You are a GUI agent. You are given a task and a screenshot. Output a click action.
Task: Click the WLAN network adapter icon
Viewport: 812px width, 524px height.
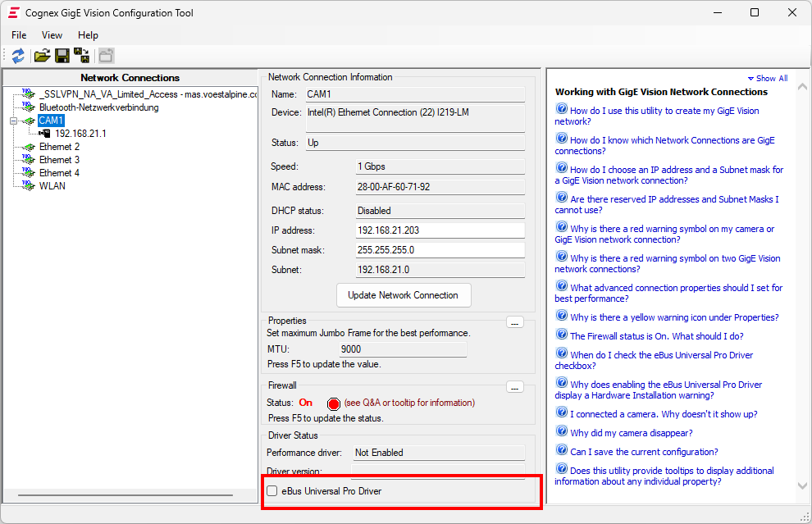(28, 186)
